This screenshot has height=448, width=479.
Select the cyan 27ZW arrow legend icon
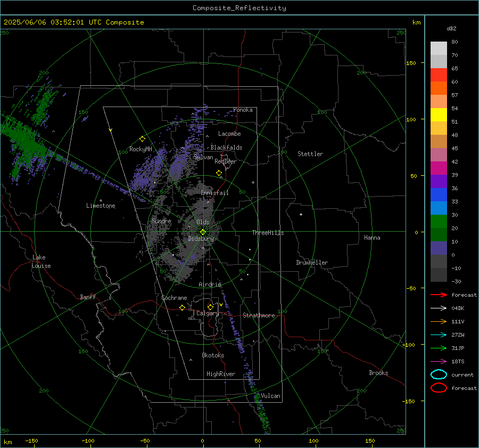point(439,335)
